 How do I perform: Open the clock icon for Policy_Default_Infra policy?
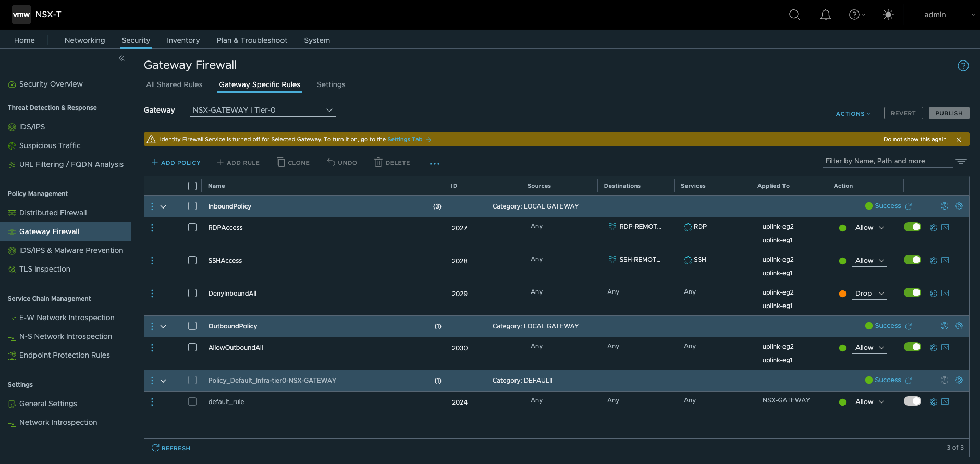[x=945, y=381]
